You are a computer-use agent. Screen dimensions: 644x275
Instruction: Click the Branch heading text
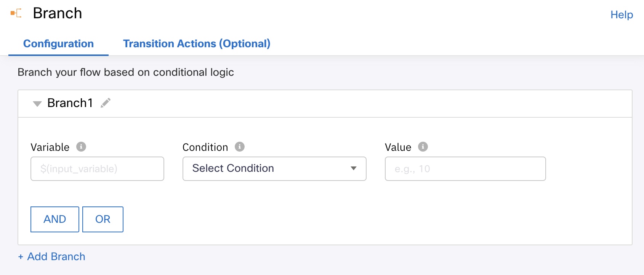coord(58,13)
